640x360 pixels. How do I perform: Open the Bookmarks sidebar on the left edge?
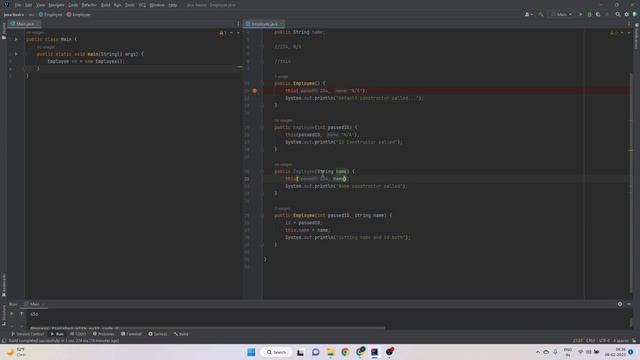[4, 285]
